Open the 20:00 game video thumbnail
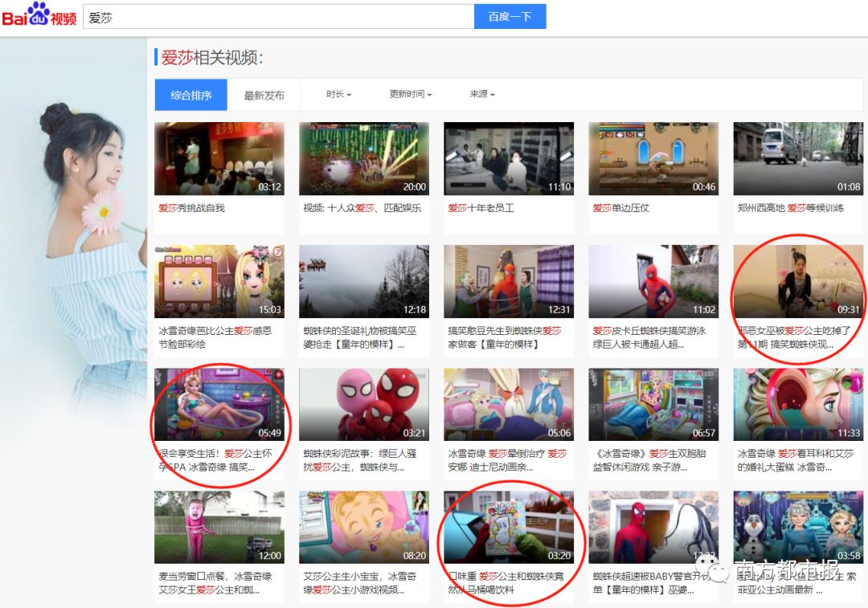Image resolution: width=868 pixels, height=608 pixels. tap(364, 159)
